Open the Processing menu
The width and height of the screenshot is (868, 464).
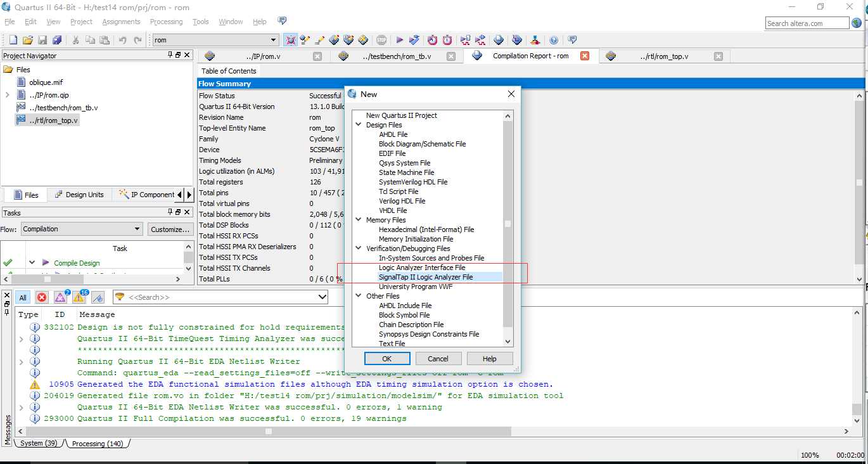point(166,22)
